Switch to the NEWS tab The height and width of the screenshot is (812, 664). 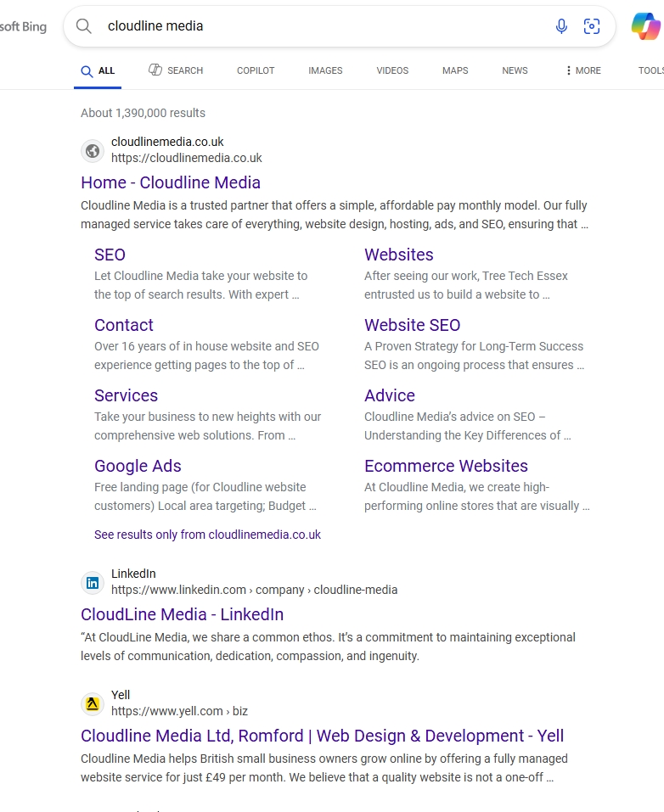coord(515,70)
